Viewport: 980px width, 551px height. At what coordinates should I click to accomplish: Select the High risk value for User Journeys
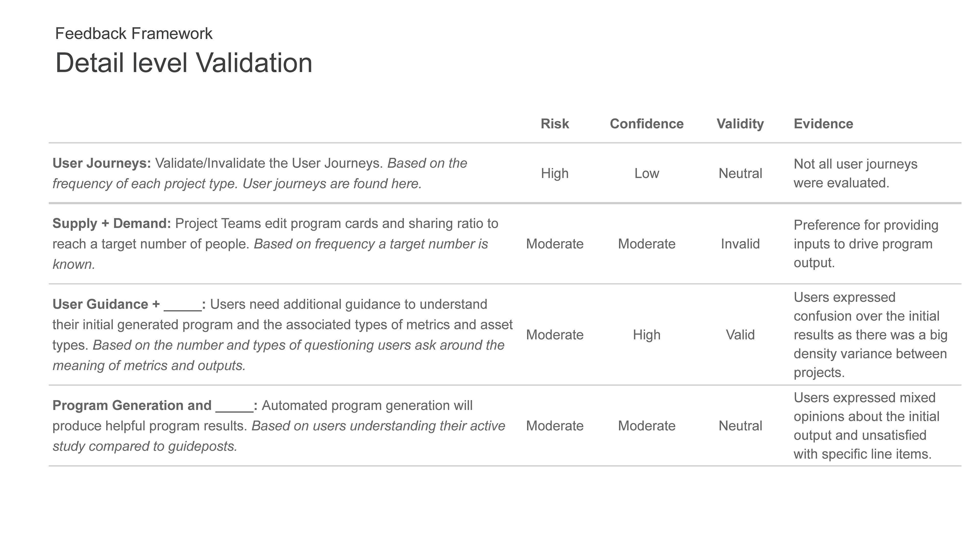555,173
